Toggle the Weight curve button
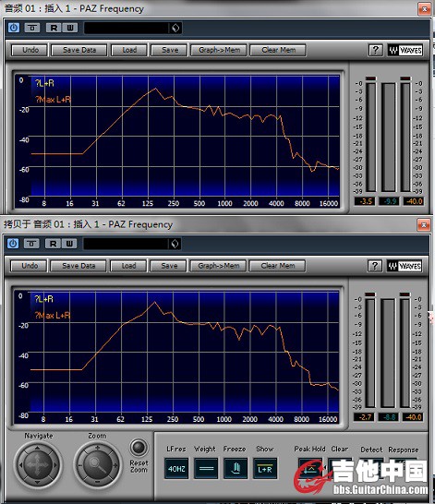This screenshot has height=504, width=435. pos(206,469)
